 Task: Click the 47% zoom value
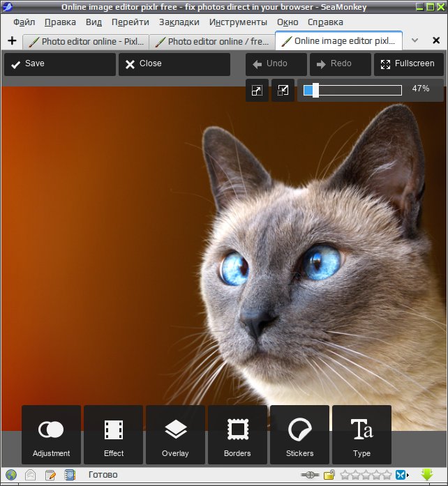421,89
